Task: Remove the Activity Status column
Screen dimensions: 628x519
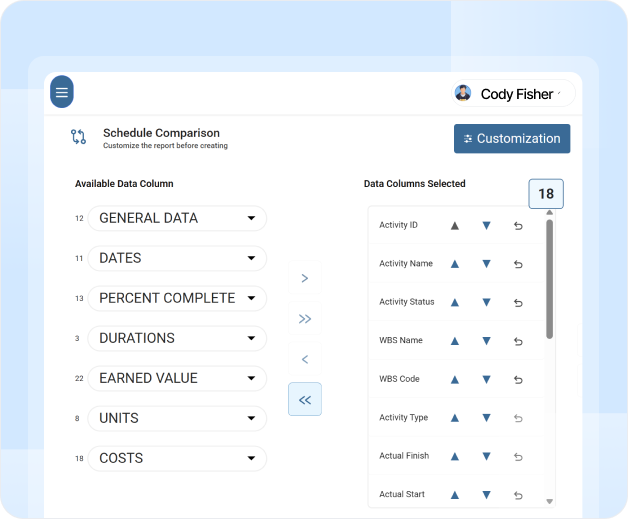Action: click(518, 303)
